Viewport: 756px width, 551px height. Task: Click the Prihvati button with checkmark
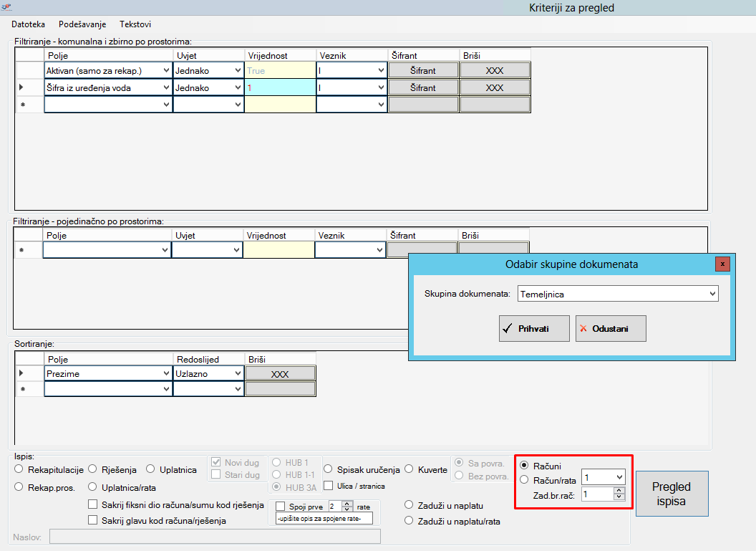[x=534, y=329]
